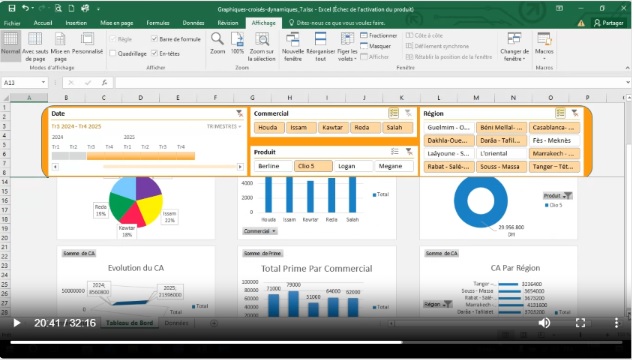Toggle Houda in Commercial slicer
Screen dimensions: 635x360
click(x=268, y=128)
